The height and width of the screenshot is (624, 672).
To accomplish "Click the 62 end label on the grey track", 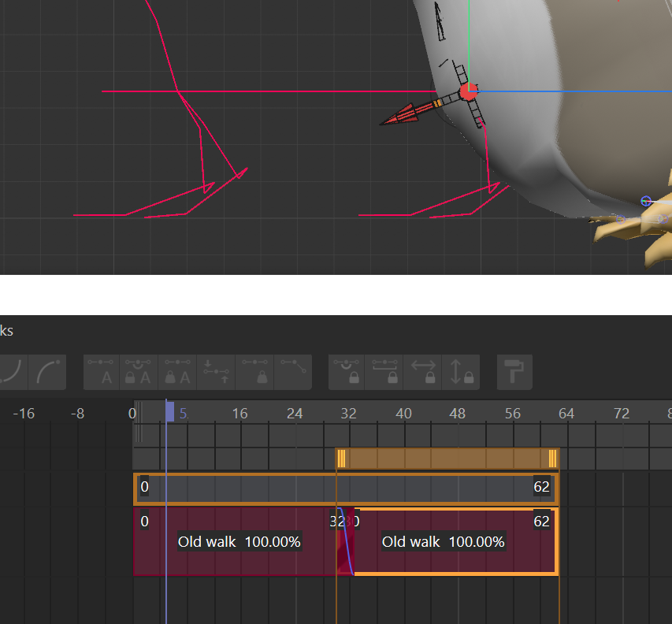I will click(x=541, y=486).
